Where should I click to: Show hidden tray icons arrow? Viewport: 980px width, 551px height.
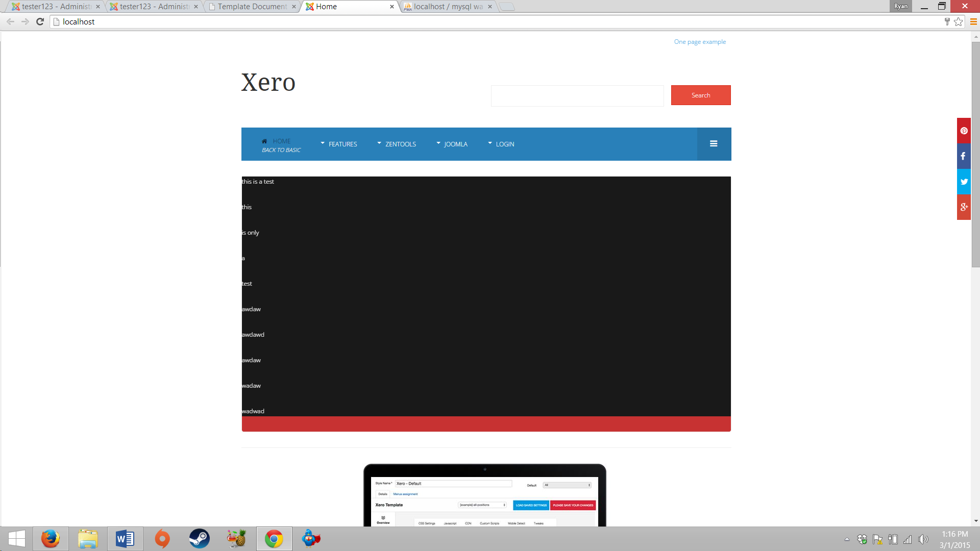pyautogui.click(x=847, y=539)
